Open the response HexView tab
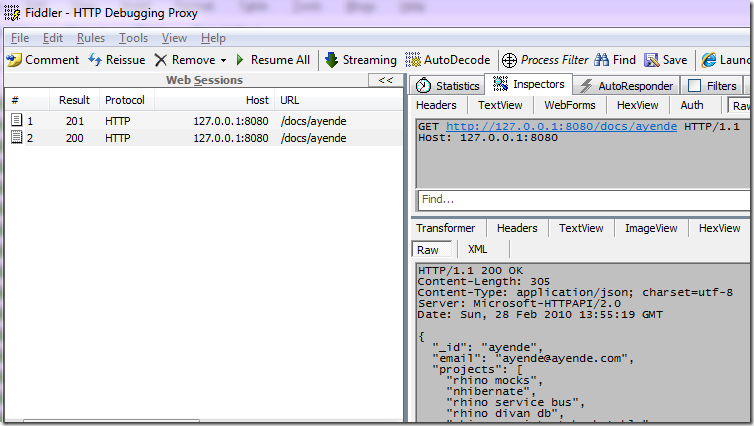This screenshot has width=754, height=426. click(719, 228)
